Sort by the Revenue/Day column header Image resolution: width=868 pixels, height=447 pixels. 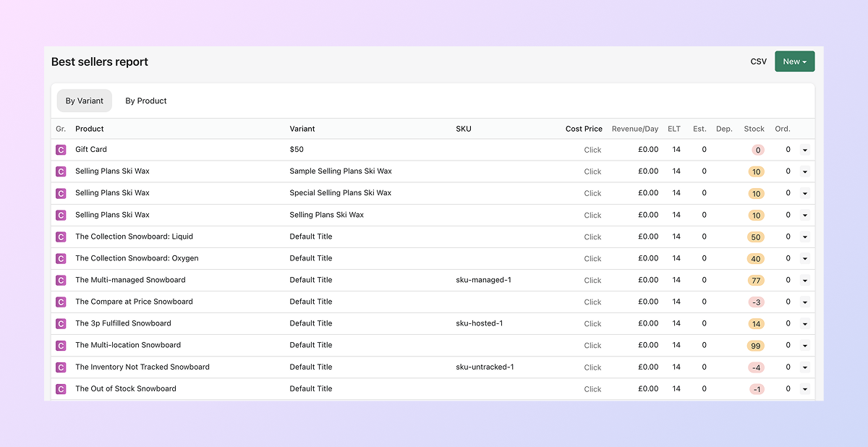(635, 129)
